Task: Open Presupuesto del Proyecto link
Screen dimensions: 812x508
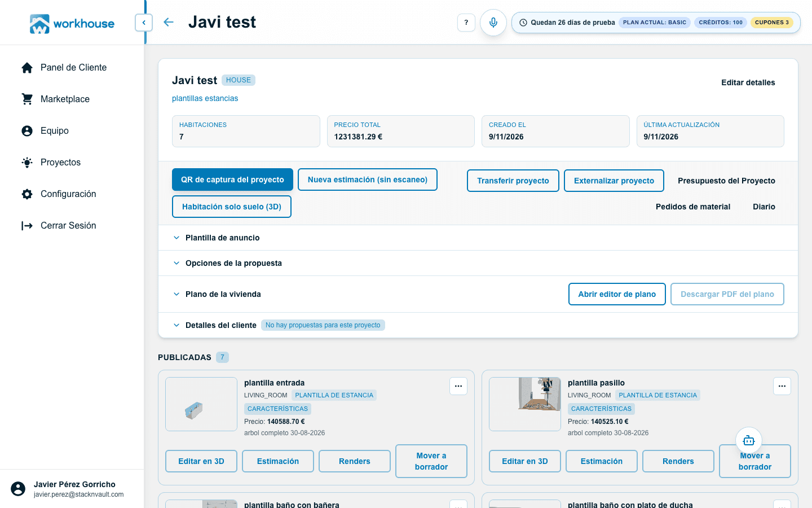Action: click(x=726, y=181)
